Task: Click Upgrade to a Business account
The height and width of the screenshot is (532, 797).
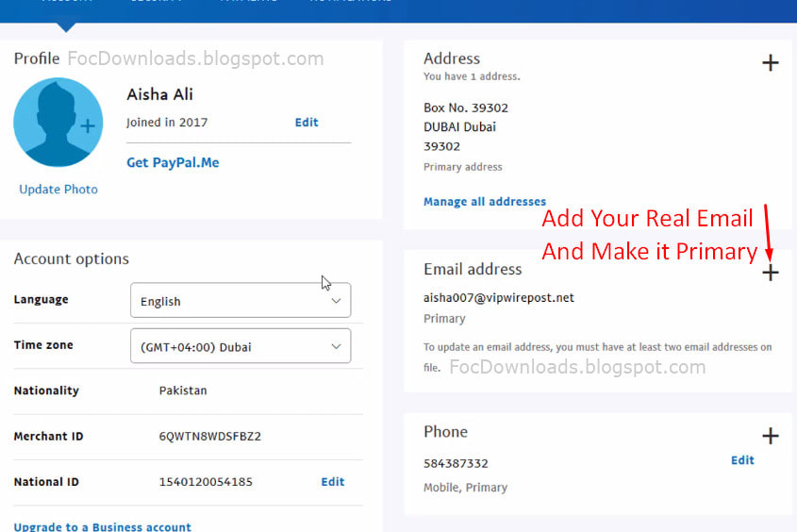Action: pos(102,526)
